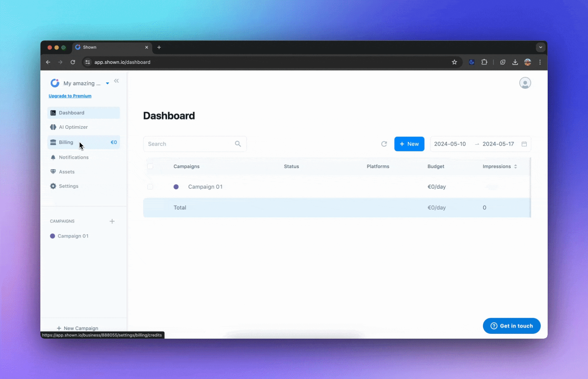588x379 pixels.
Task: Follow the Upgrade to Premium link
Action: coord(70,96)
